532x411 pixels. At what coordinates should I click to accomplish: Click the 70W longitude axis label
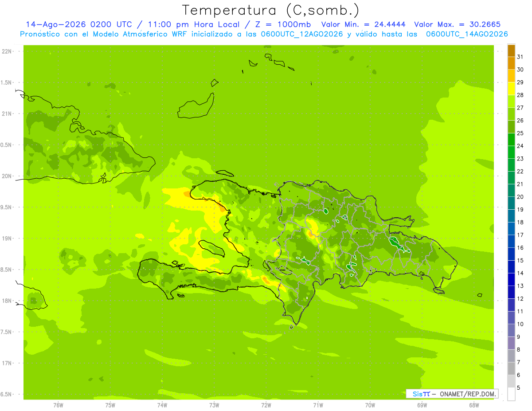point(370,405)
